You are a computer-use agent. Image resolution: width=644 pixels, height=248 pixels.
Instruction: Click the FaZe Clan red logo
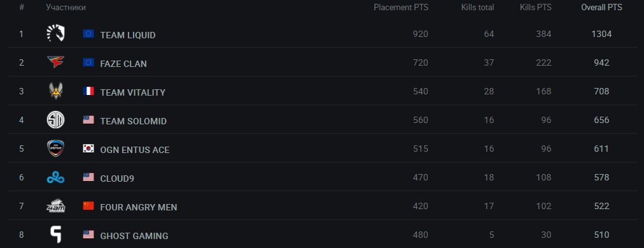55,62
